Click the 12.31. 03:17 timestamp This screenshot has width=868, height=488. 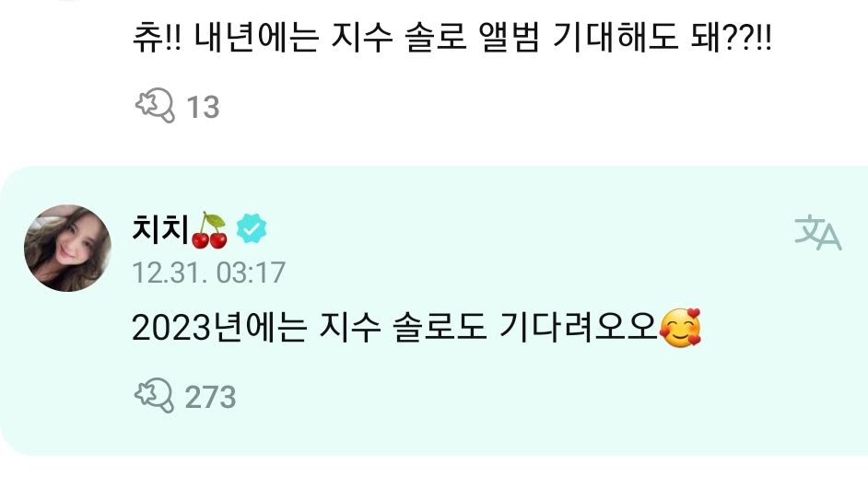click(x=208, y=273)
